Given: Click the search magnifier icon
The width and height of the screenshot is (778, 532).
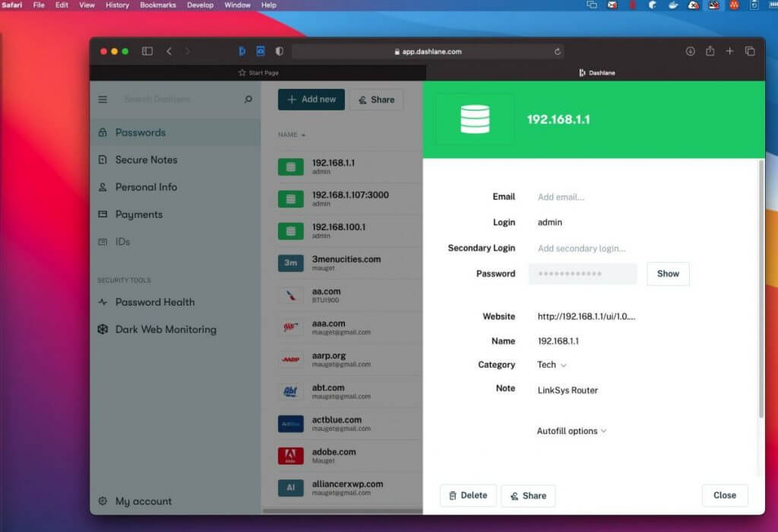Looking at the screenshot, I should [248, 100].
